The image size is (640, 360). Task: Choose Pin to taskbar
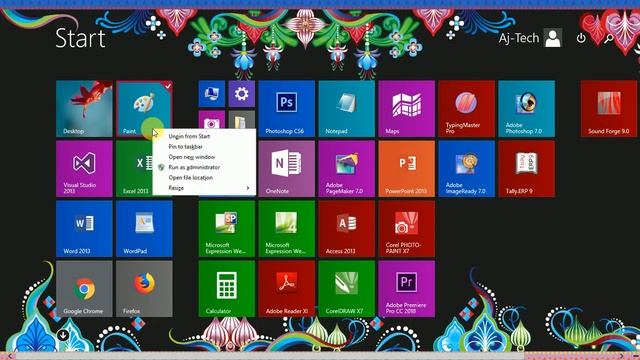(204, 147)
